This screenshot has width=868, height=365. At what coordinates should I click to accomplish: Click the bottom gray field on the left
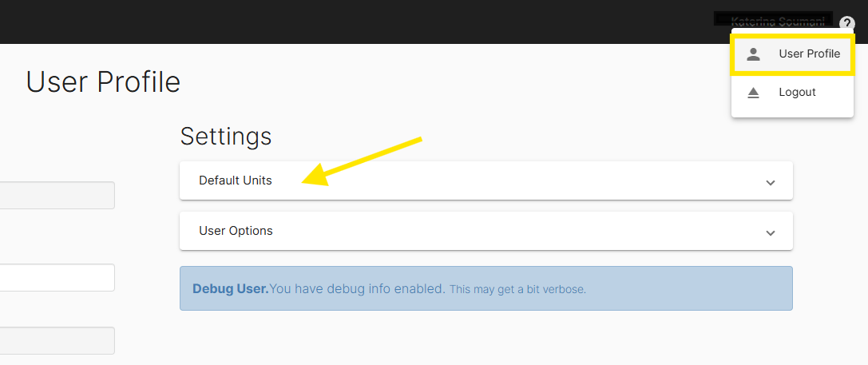pyautogui.click(x=56, y=340)
